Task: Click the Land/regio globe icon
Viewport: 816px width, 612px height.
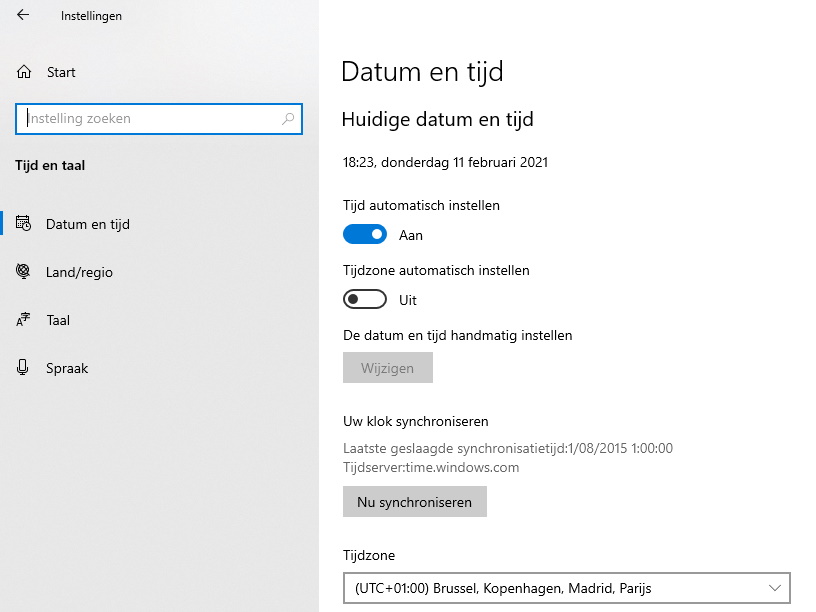Action: point(23,271)
